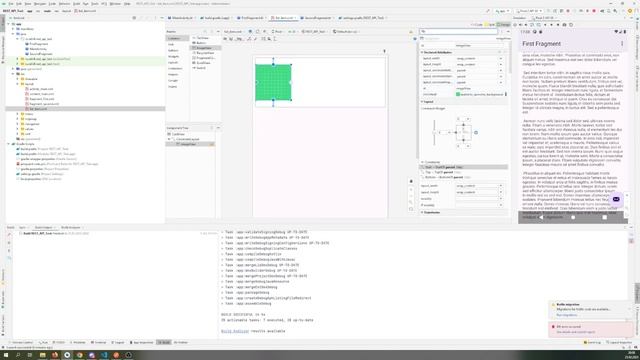The width and height of the screenshot is (640, 360).
Task: Collapse the layout folder in project tree
Action: (x=18, y=84)
